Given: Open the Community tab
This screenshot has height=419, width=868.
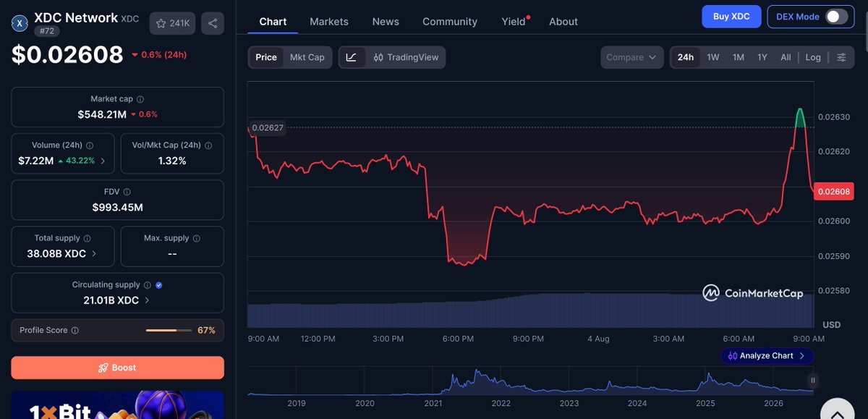Looking at the screenshot, I should [x=450, y=22].
